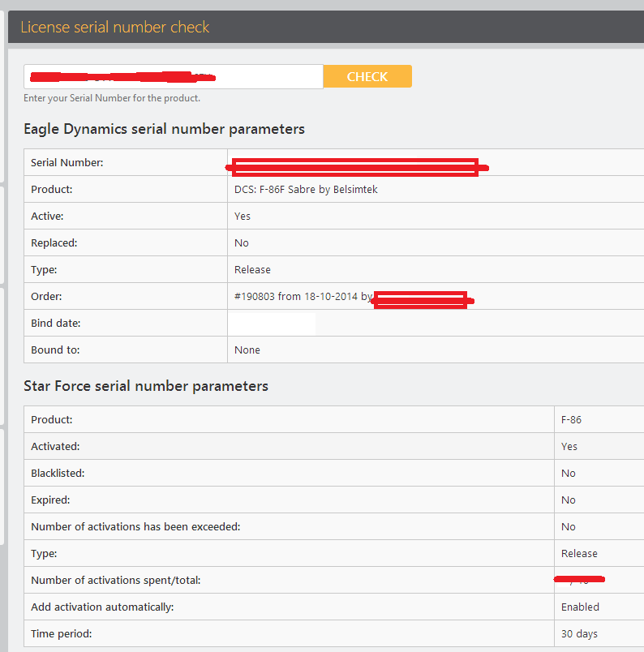Click the 'Enter your Serial Number' hint text

(x=112, y=98)
